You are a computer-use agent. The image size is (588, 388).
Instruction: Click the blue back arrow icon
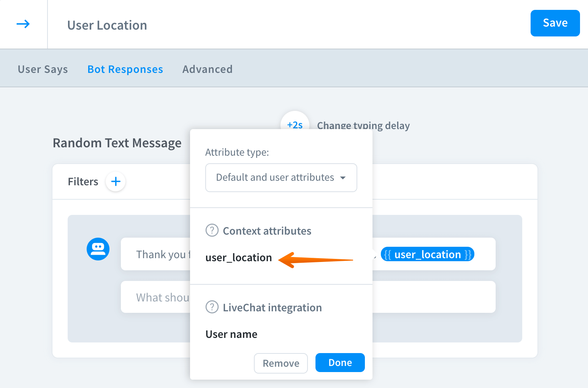(23, 24)
